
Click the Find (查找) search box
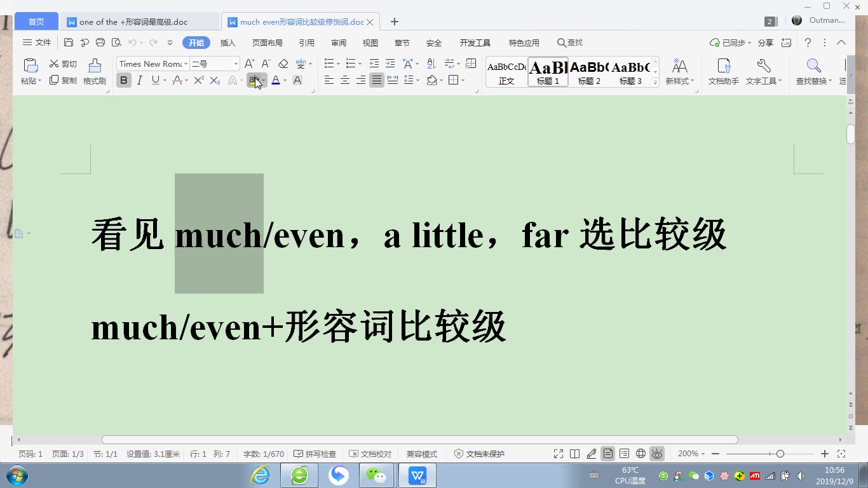coord(570,43)
